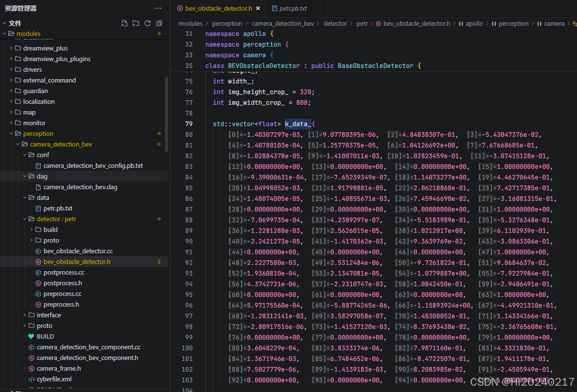Open petr.pb.txt in the file tree
Screen dimensions: 577x392
[x=58, y=208]
